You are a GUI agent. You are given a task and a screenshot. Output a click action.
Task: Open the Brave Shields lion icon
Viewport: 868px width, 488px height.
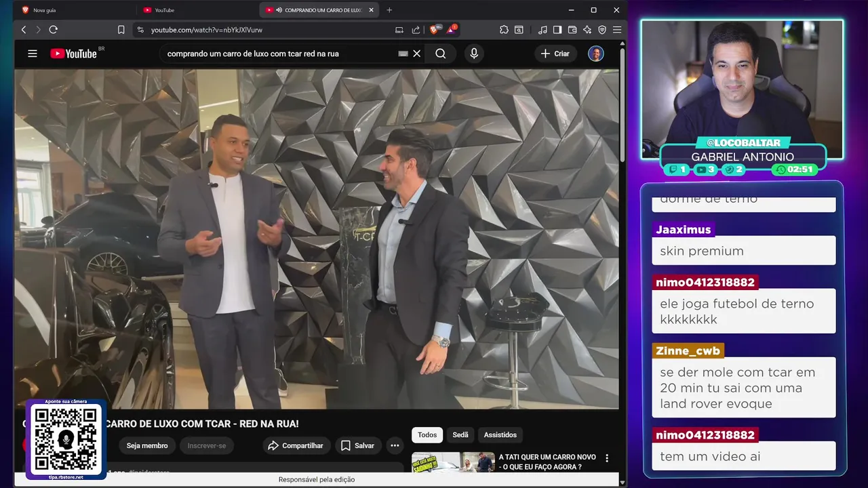click(435, 30)
